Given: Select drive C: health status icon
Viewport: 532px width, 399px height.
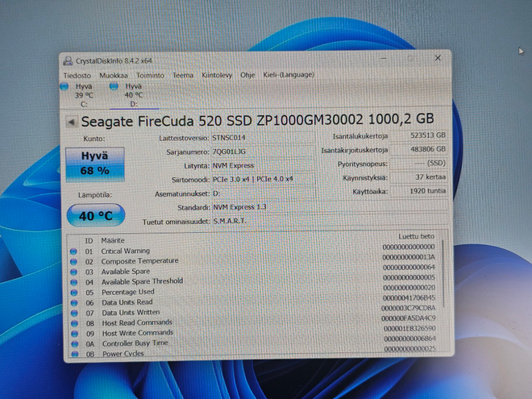Looking at the screenshot, I should 64,87.
